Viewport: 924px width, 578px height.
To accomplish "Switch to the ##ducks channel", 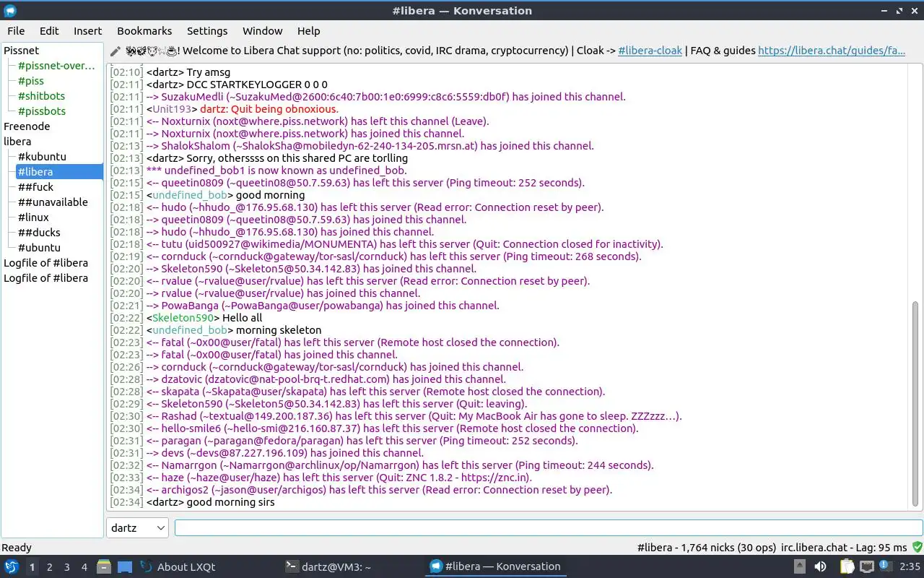I will (39, 233).
